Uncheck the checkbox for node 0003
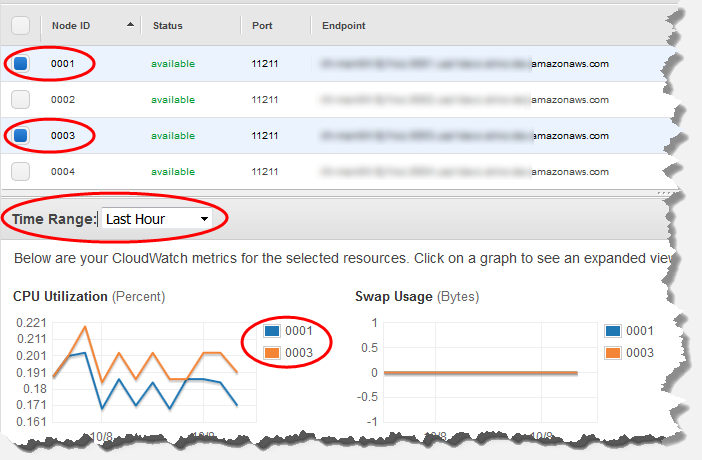 [x=21, y=135]
